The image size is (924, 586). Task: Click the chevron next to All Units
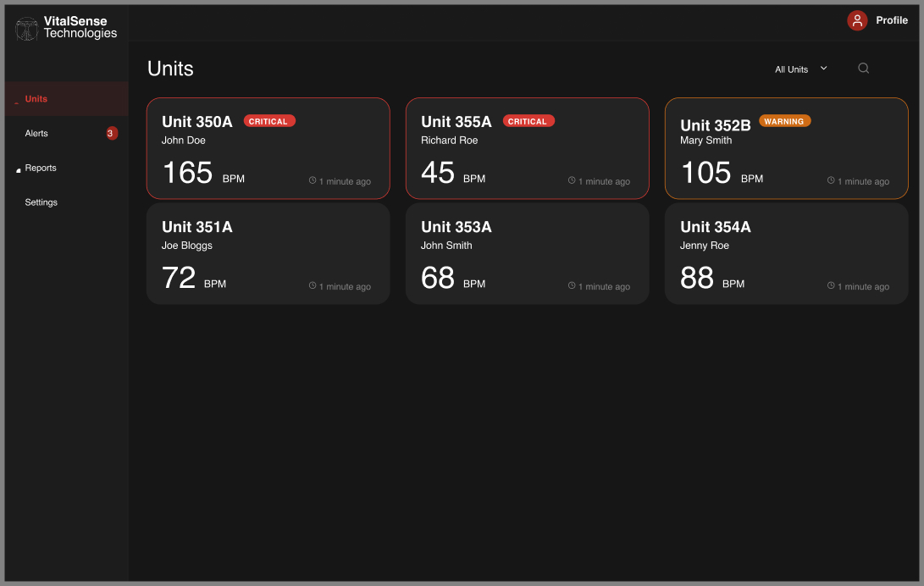click(x=824, y=69)
